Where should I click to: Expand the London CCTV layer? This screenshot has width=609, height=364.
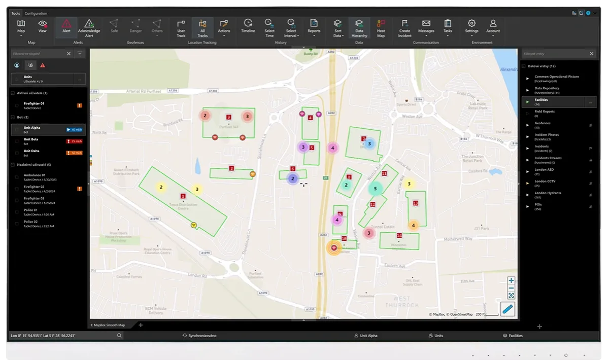(527, 183)
